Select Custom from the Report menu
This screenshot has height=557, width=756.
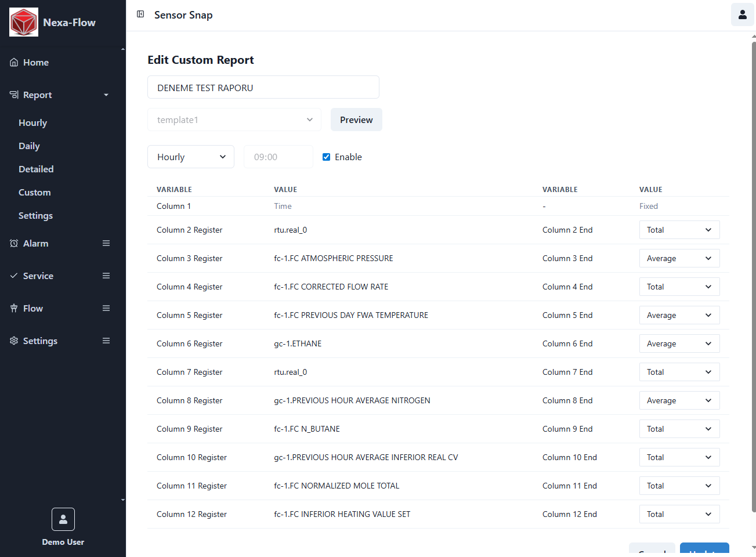34,192
